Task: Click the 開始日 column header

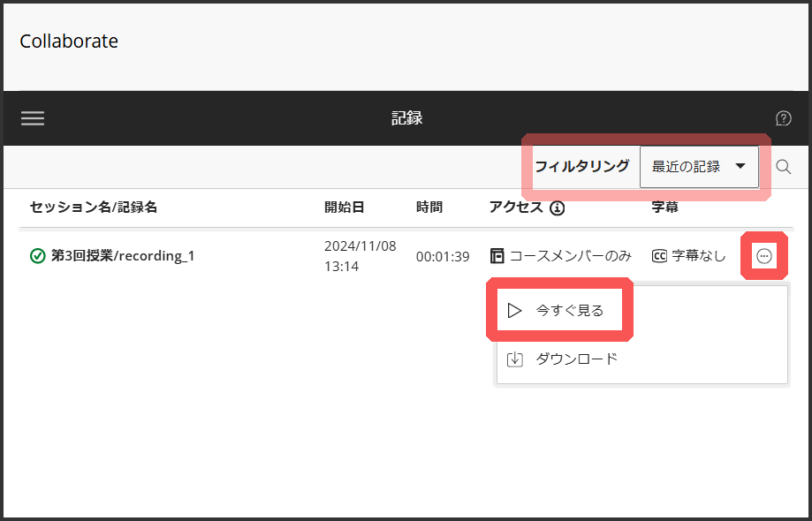Action: [x=344, y=208]
